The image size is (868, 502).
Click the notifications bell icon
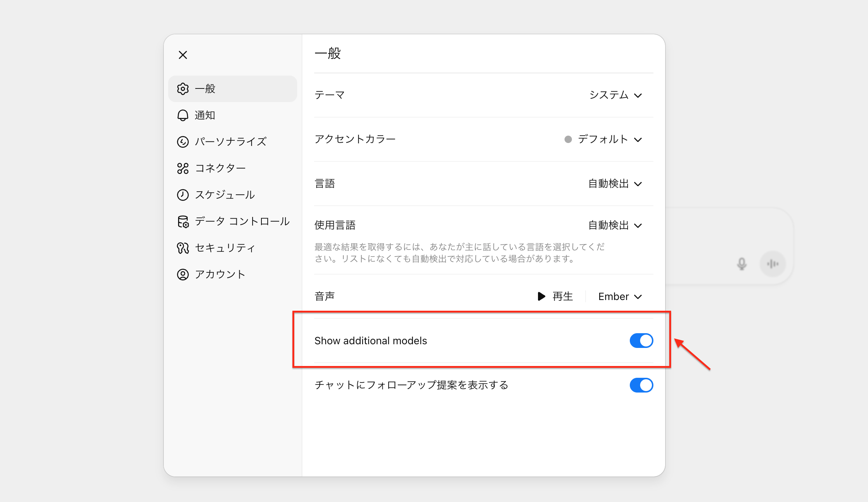coord(183,115)
